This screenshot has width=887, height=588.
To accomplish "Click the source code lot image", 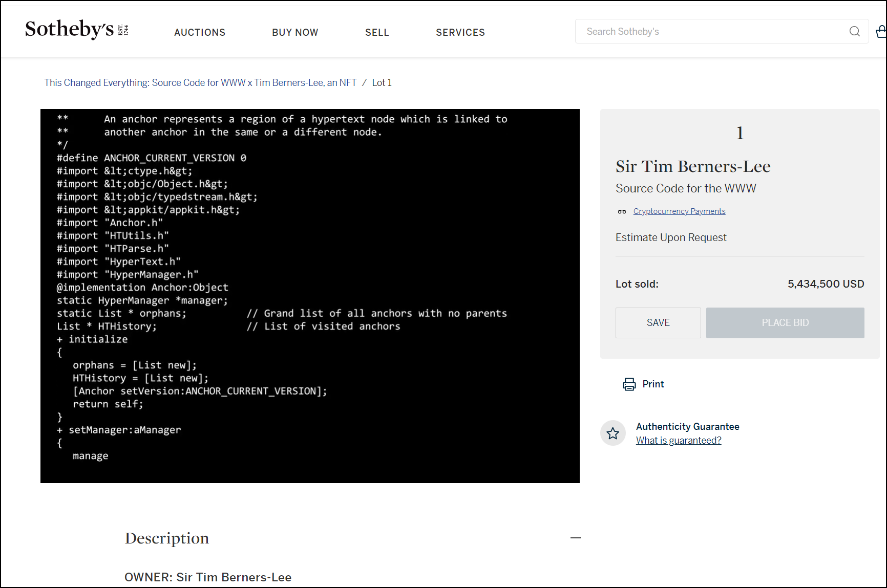I will [x=310, y=296].
